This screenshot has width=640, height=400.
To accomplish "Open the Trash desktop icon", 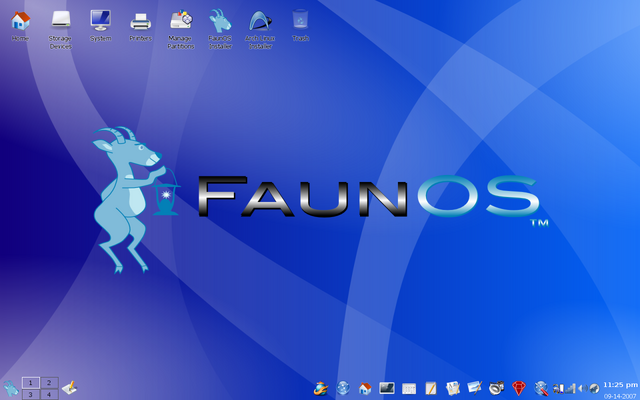I will 300,25.
